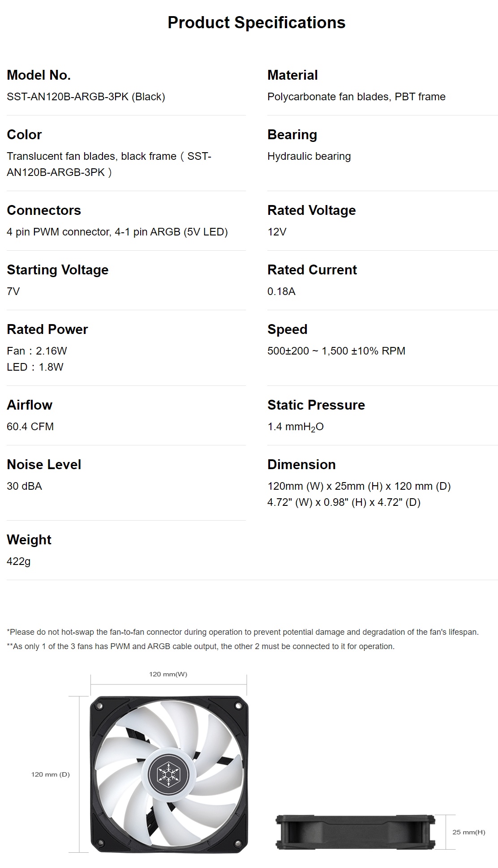Select the Material heading
Screen dimensions: 498x868
pos(292,75)
